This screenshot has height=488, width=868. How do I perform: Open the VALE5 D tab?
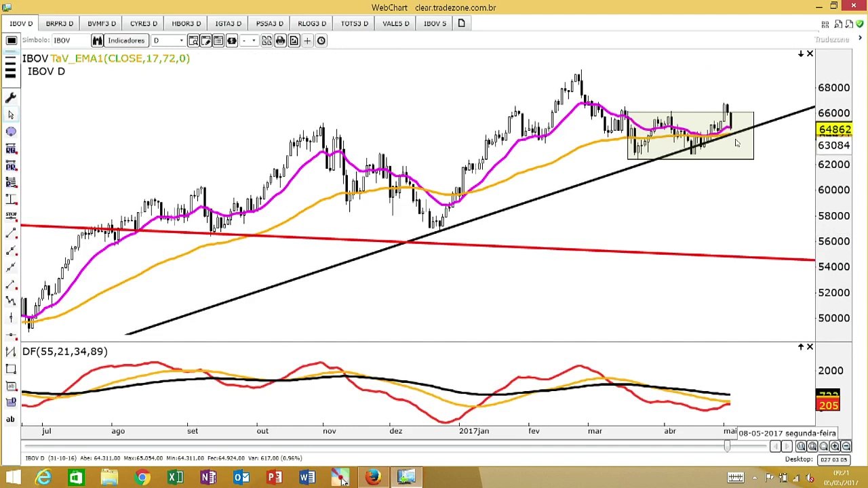[396, 24]
